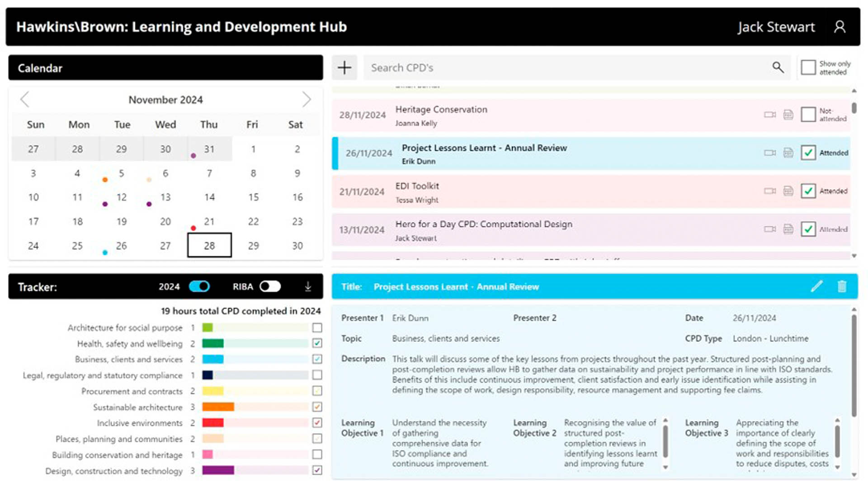Advance to next month in calendar
Viewport: 868px width, 487px height.
point(307,99)
